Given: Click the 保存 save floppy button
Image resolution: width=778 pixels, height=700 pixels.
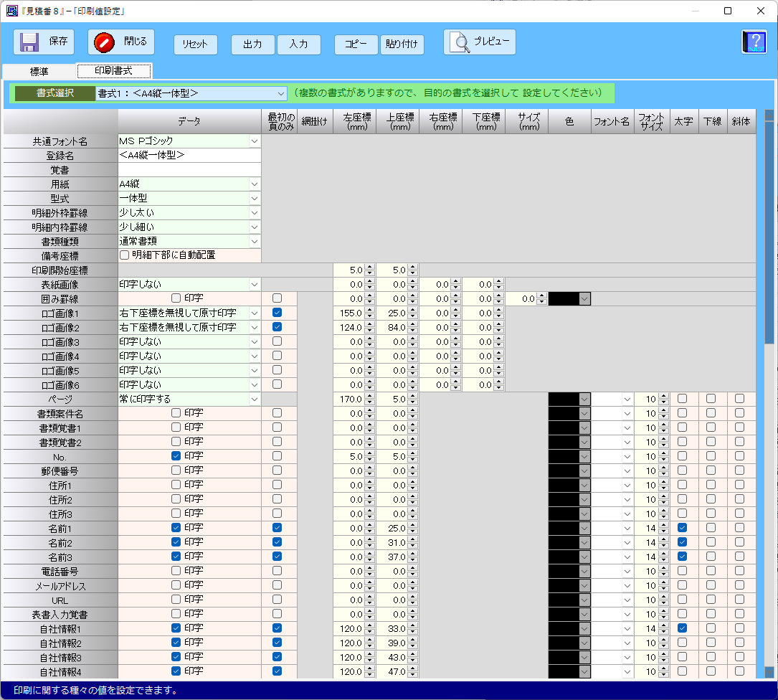Looking at the screenshot, I should (44, 42).
